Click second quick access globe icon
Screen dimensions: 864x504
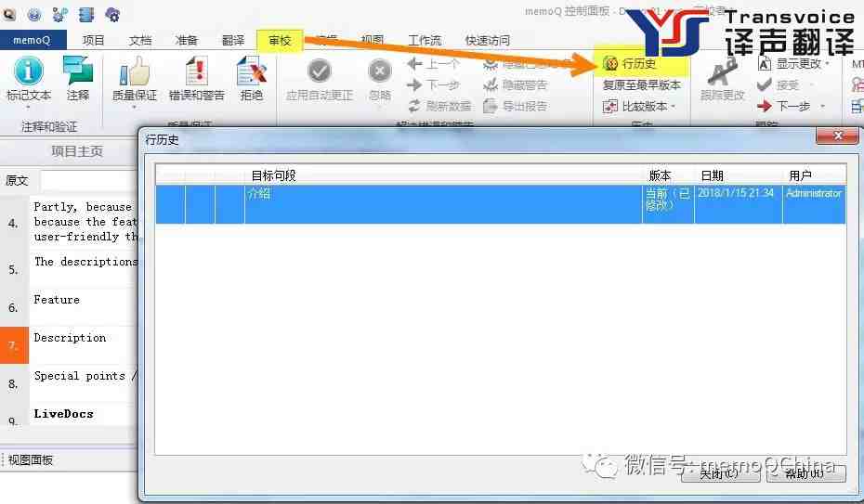[x=34, y=14]
